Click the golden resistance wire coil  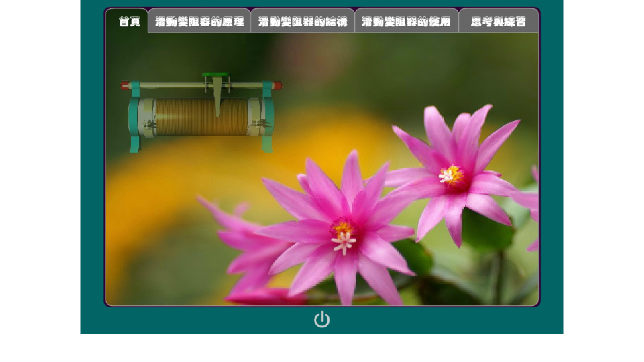coord(201,117)
